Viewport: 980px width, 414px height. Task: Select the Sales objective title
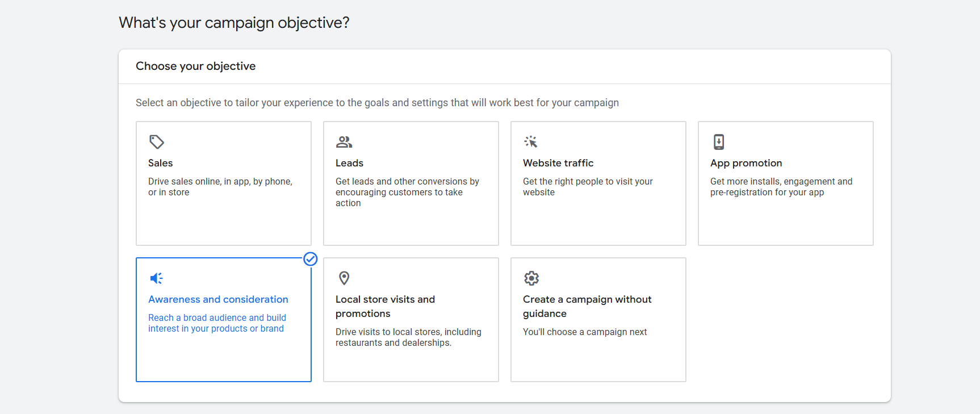(x=161, y=163)
